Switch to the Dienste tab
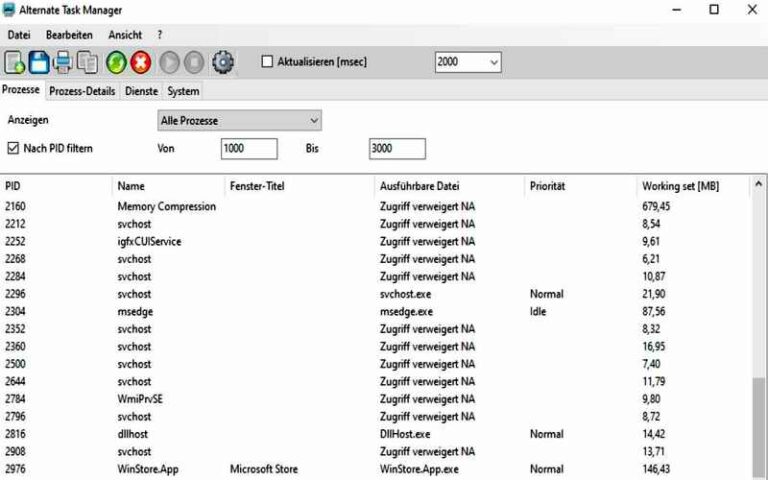The width and height of the screenshot is (768, 480). coord(142,91)
